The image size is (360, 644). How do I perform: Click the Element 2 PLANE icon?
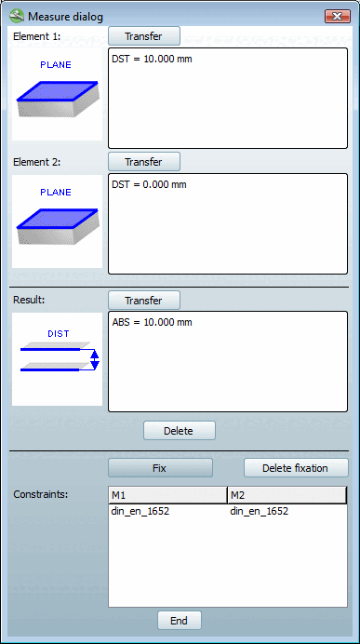point(57,221)
